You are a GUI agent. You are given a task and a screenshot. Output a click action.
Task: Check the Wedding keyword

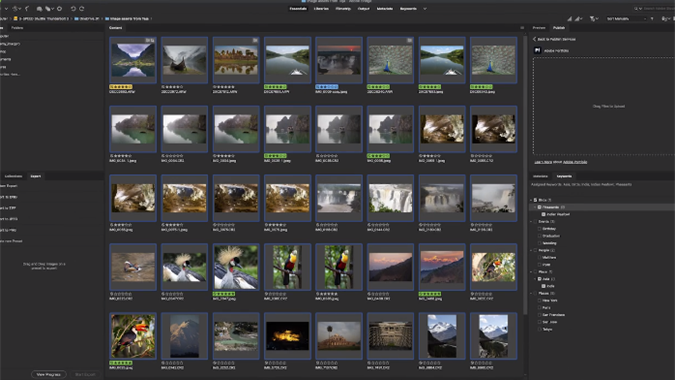pos(539,243)
